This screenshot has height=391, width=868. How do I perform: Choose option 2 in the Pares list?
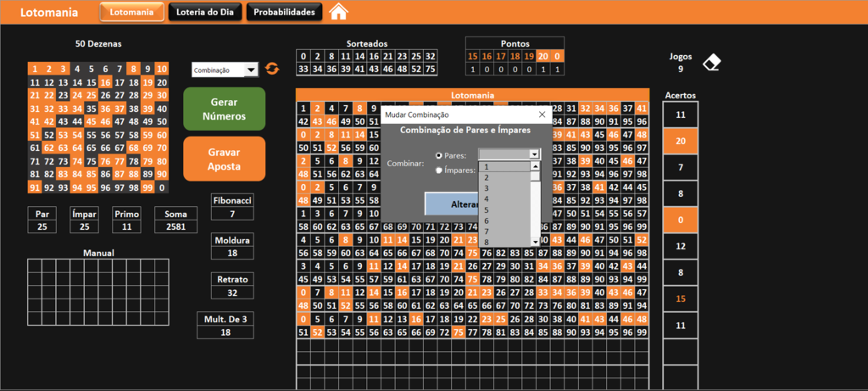click(x=504, y=177)
